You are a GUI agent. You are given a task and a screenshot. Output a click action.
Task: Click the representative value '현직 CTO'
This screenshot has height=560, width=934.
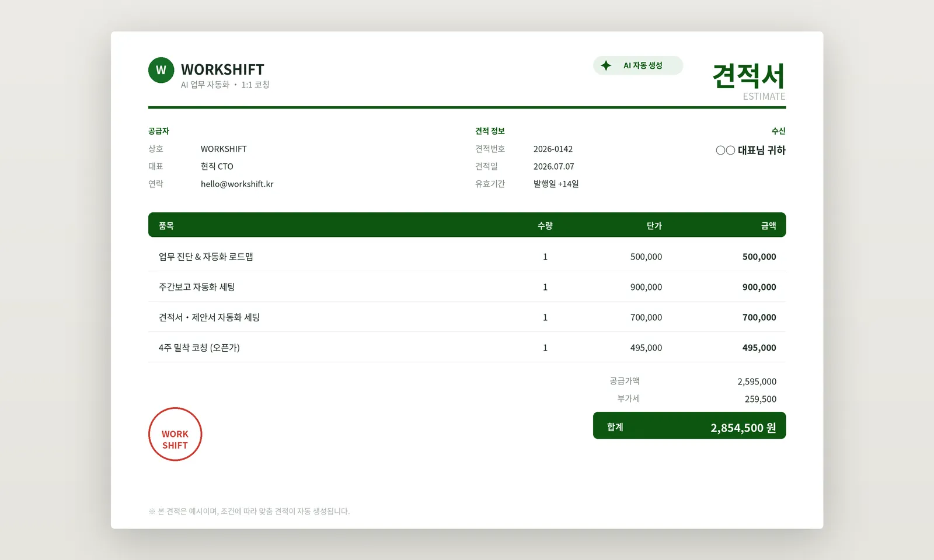pyautogui.click(x=217, y=166)
